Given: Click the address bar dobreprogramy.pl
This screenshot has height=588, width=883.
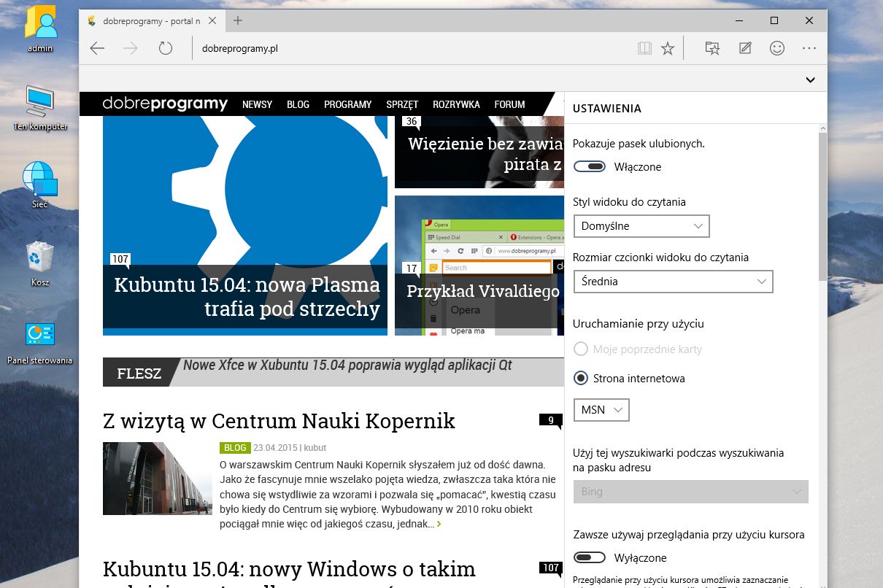Looking at the screenshot, I should [x=240, y=49].
